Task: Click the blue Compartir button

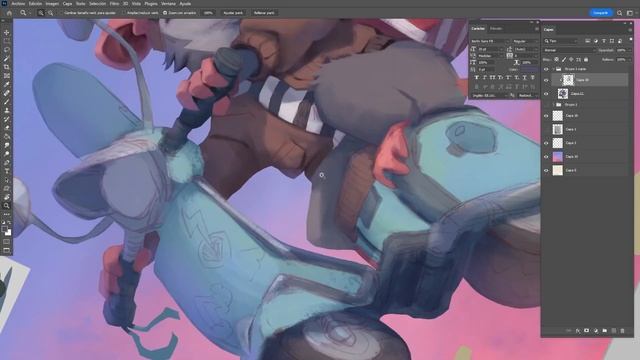Action: pos(600,13)
